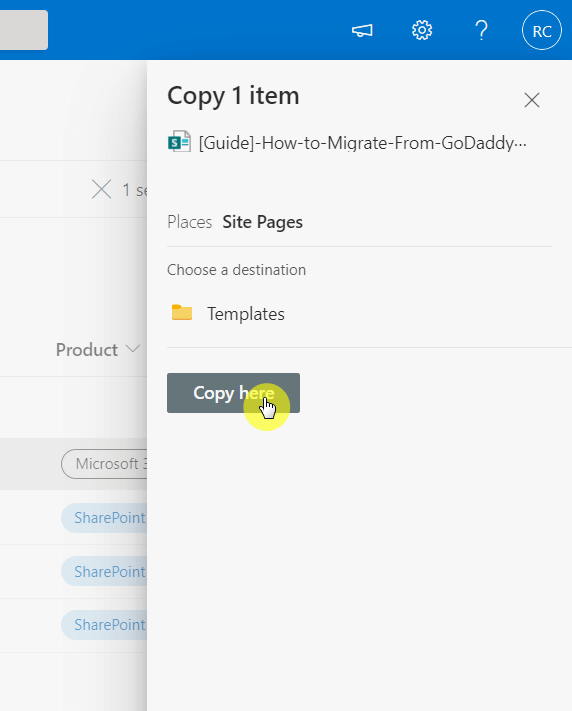This screenshot has height=711, width=572.
Task: Click the Copy 1 item heading
Action: coord(233,96)
